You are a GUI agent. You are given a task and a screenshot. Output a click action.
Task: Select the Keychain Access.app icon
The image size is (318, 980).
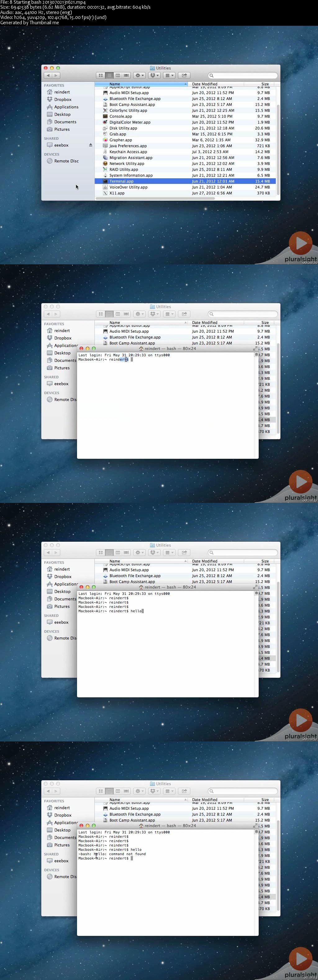[105, 152]
